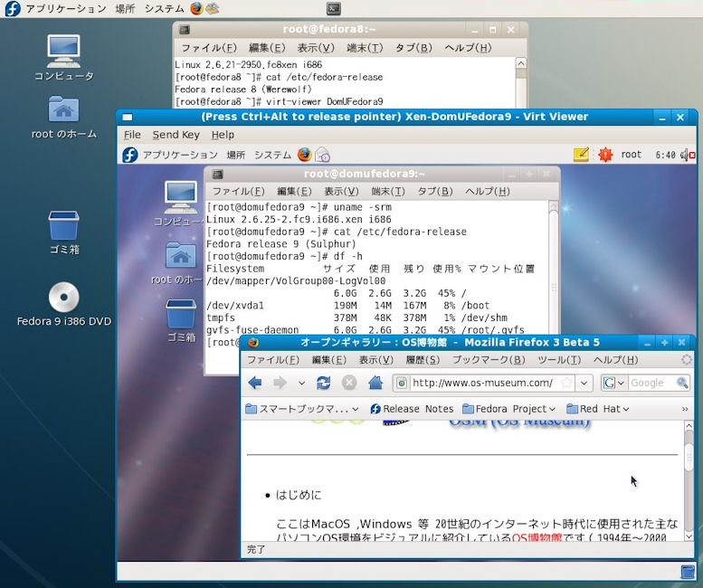Open the Firefox back/forward history dropdown arrow
The width and height of the screenshot is (703, 588).
[301, 384]
